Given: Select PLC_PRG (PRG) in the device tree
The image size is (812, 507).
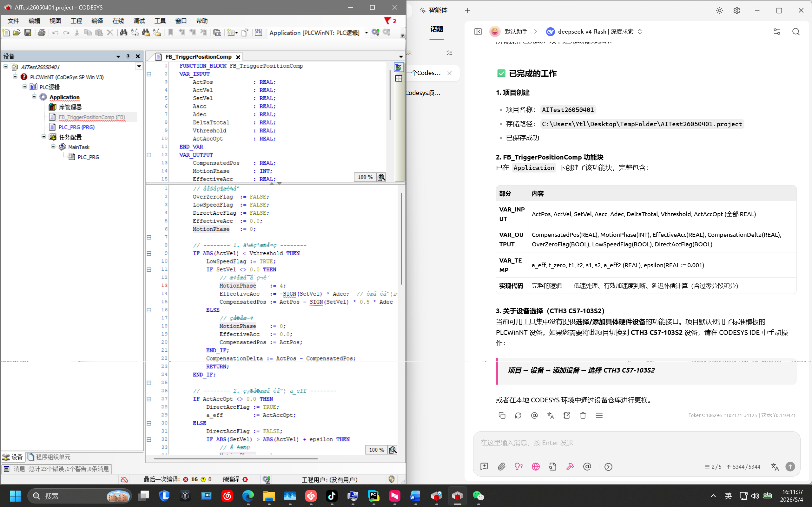Looking at the screenshot, I should (x=76, y=127).
